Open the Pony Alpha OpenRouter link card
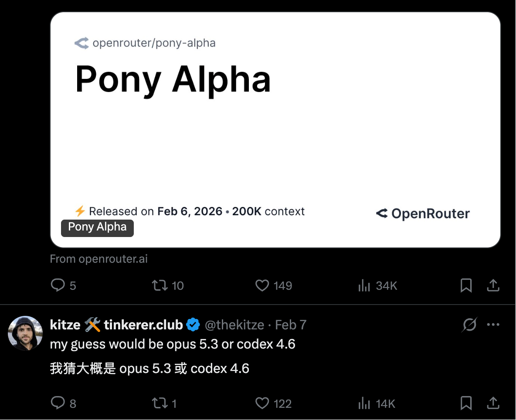 (x=275, y=130)
